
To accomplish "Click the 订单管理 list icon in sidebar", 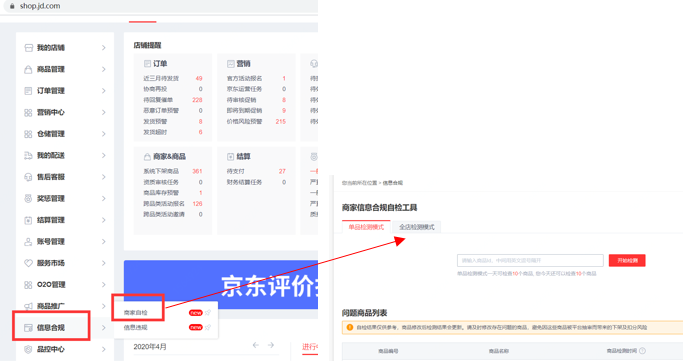I will 28,91.
